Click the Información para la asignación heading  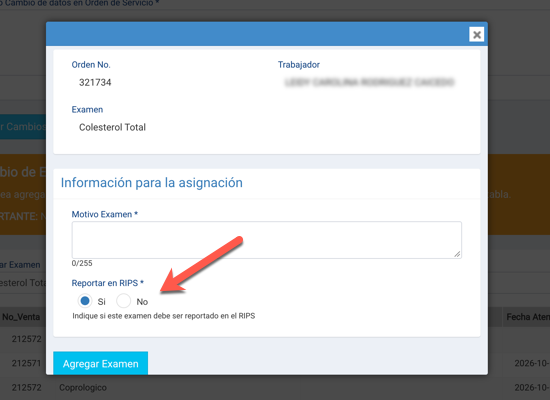pos(152,183)
